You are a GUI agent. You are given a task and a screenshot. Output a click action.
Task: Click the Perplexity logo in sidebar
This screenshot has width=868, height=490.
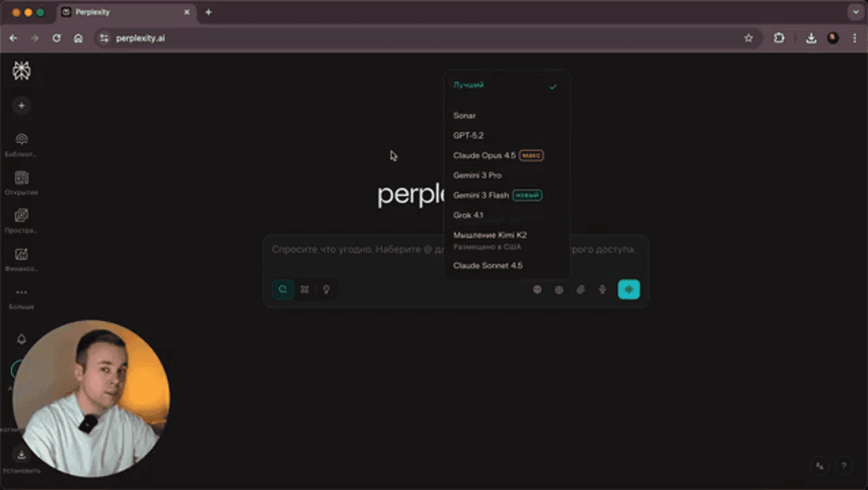coord(22,71)
